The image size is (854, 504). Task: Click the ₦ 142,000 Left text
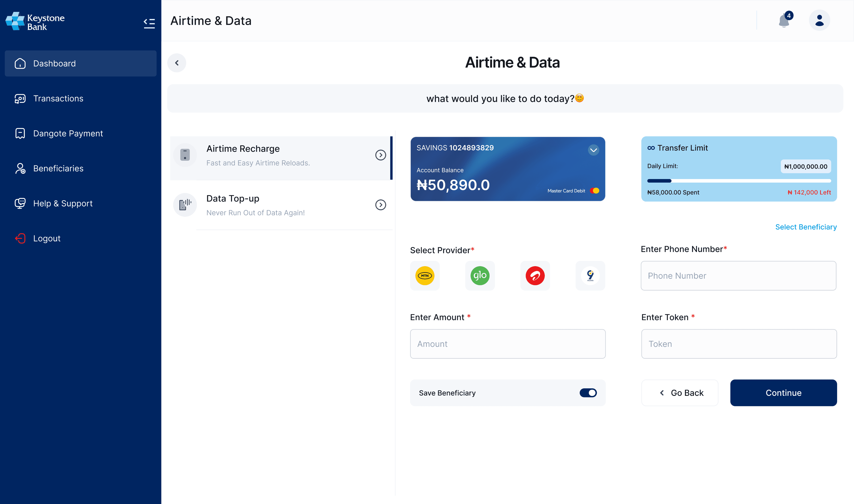[809, 192]
